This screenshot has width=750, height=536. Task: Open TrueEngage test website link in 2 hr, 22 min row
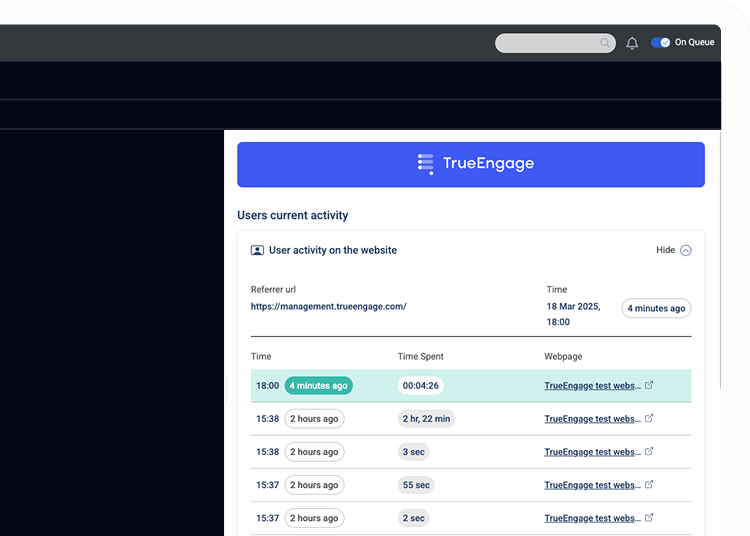592,419
